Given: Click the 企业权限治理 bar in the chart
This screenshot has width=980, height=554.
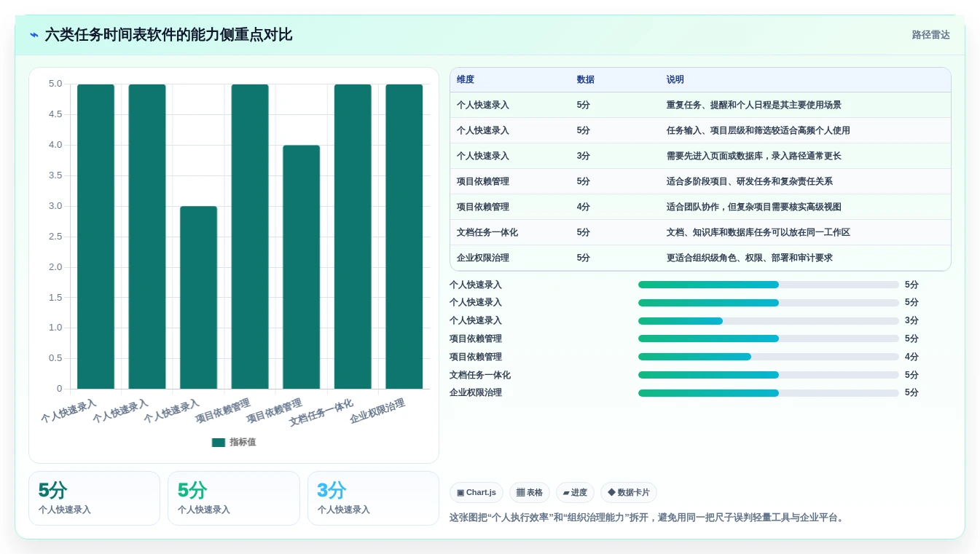Looking at the screenshot, I should coord(404,237).
